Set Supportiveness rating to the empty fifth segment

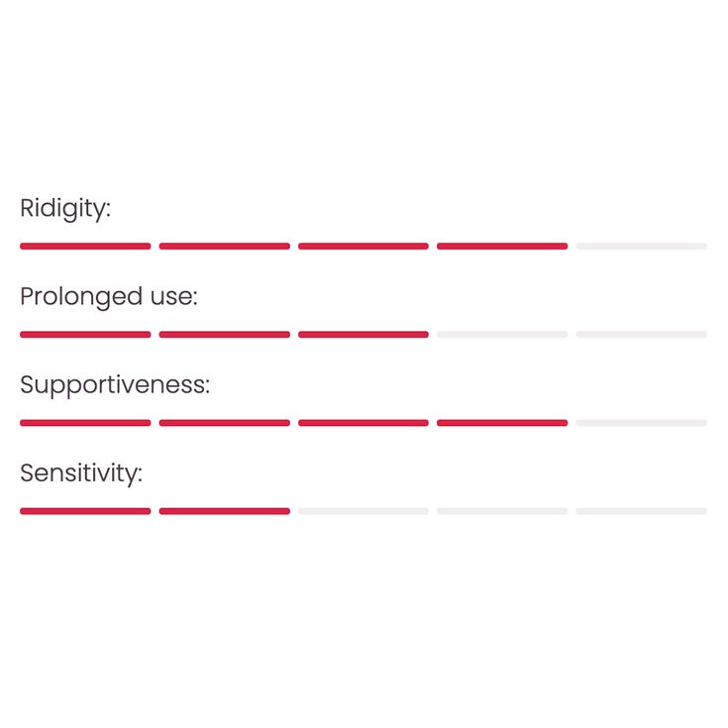coord(641,423)
